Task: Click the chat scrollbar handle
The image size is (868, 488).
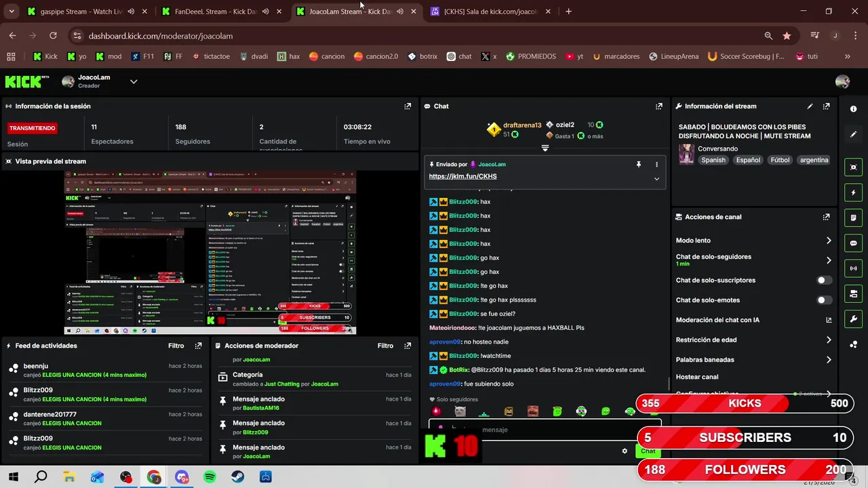Action: coord(669,383)
